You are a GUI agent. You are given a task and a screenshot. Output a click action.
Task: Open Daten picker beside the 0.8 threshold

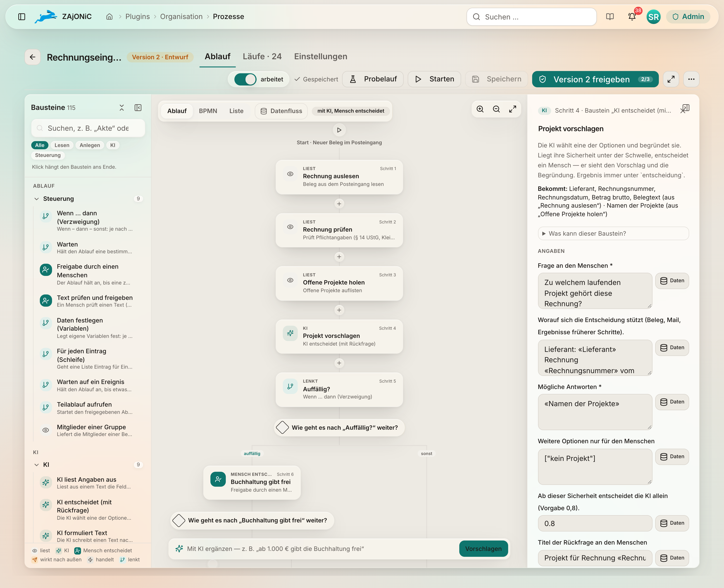pyautogui.click(x=672, y=523)
